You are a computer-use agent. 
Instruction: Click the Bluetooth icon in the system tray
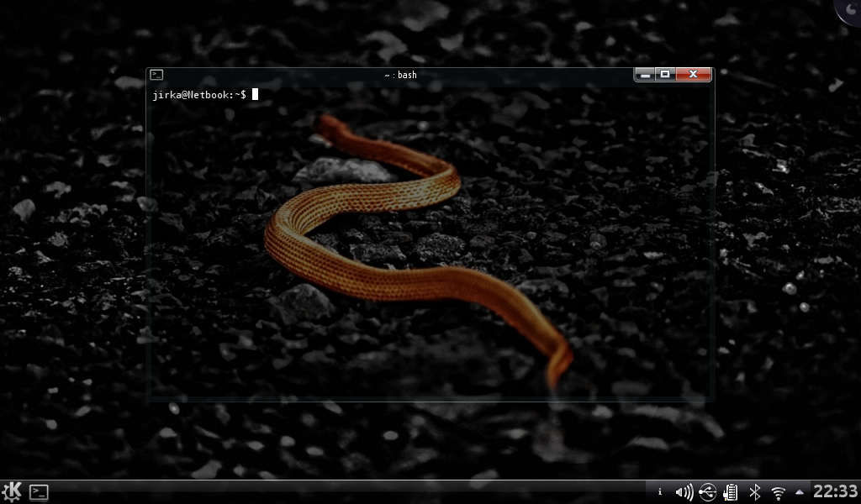pyautogui.click(x=755, y=492)
